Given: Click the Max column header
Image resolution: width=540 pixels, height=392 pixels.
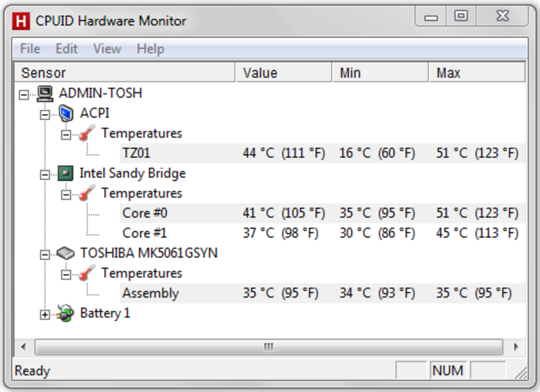Looking at the screenshot, I should [477, 73].
